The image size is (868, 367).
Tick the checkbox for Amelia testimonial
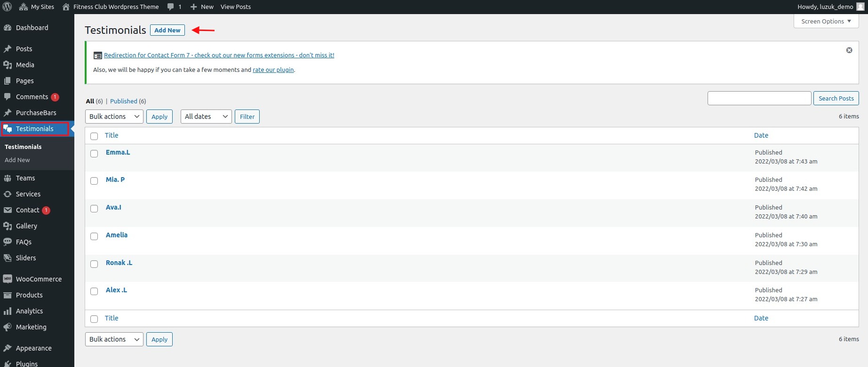pyautogui.click(x=94, y=236)
